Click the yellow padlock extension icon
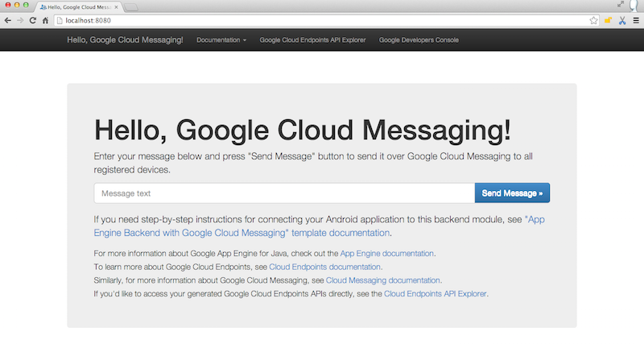The width and height of the screenshot is (644, 348). click(609, 20)
